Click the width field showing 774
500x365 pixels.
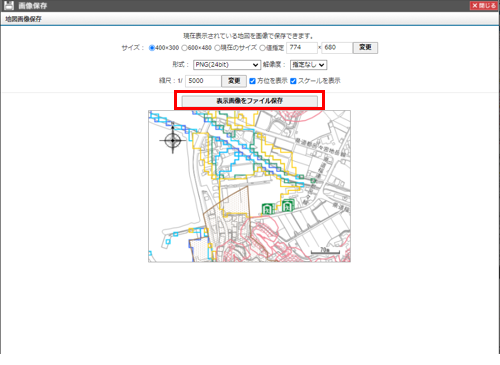[x=302, y=48]
